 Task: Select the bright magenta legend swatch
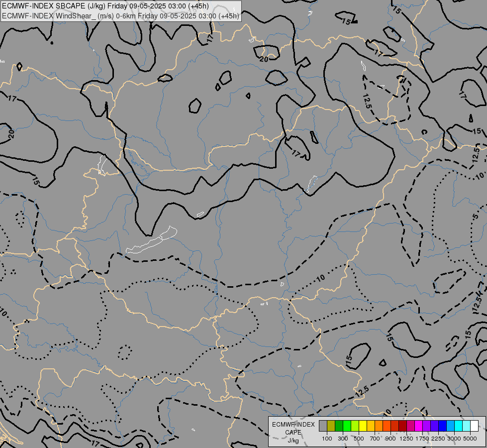(419, 426)
